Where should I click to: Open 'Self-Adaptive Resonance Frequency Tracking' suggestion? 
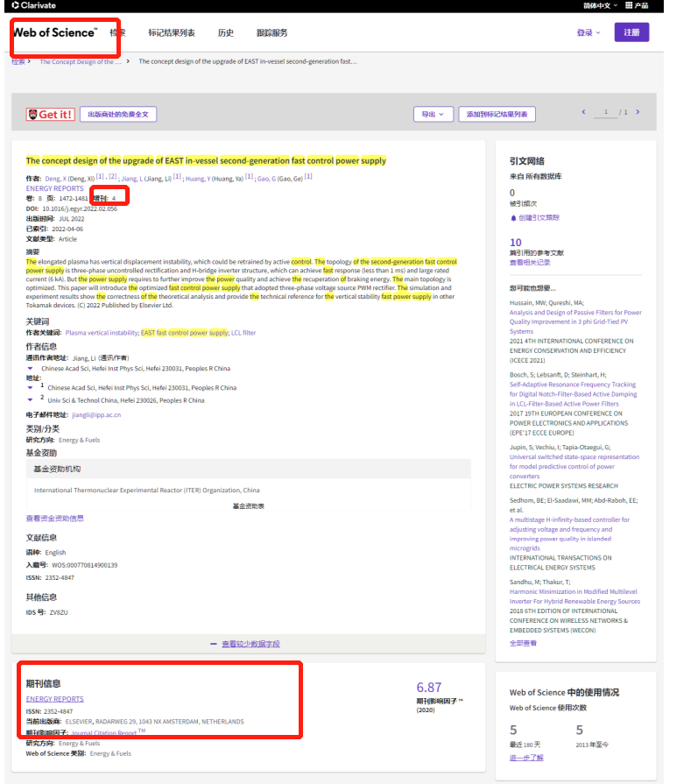click(573, 394)
